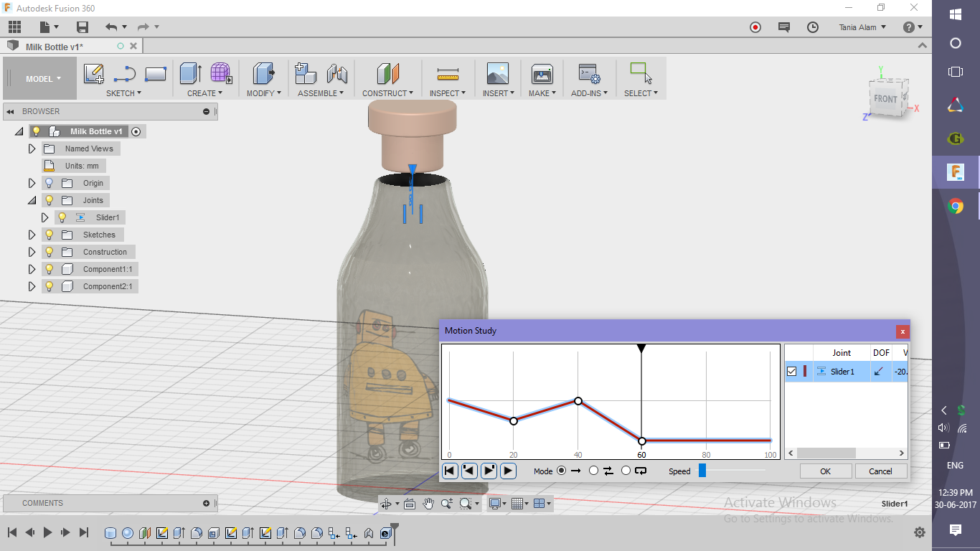Open the job status clock icon
Image resolution: width=980 pixels, height=551 pixels.
(x=813, y=27)
